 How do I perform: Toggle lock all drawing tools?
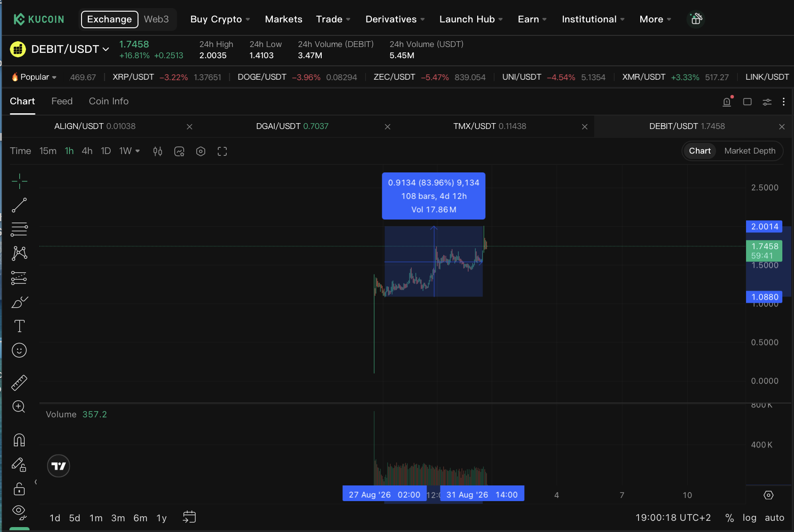(19, 489)
